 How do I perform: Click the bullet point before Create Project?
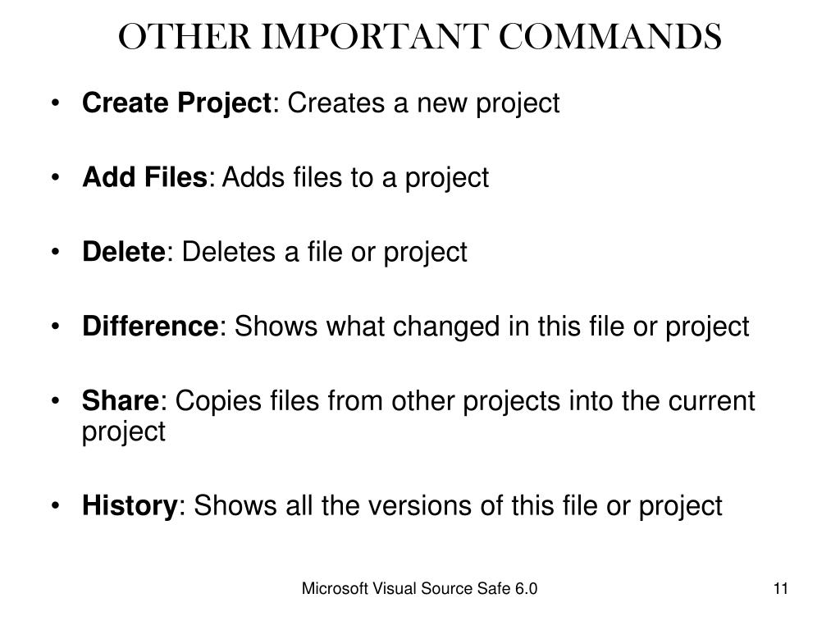(55, 103)
